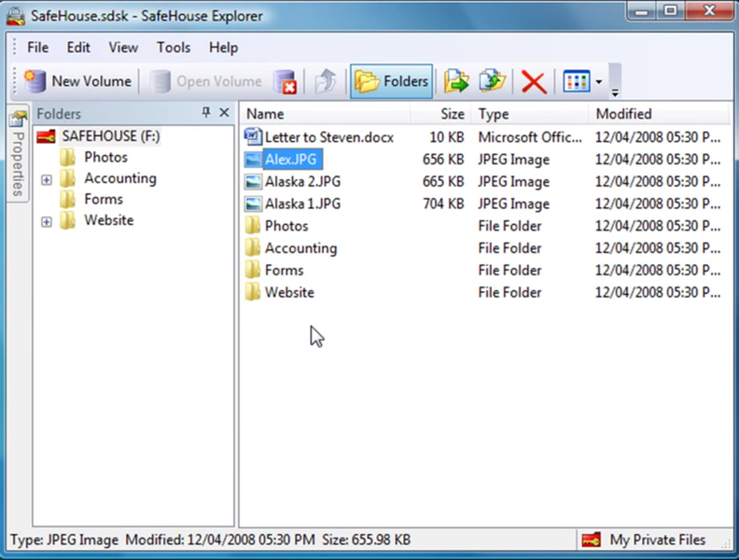Viewport: 739px width, 560px height.
Task: Click the 704 KB size cell
Action: pyautogui.click(x=443, y=203)
